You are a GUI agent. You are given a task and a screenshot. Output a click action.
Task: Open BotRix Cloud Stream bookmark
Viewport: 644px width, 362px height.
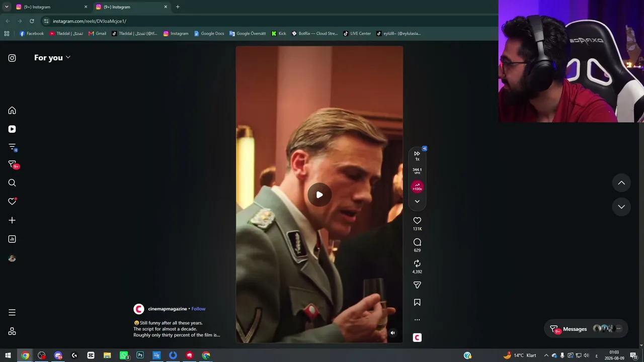(315, 34)
